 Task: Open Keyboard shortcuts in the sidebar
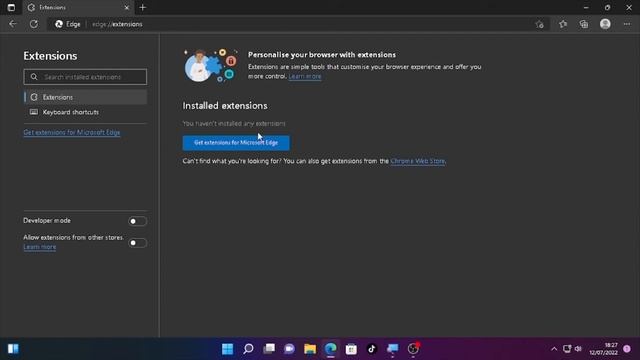click(85, 112)
